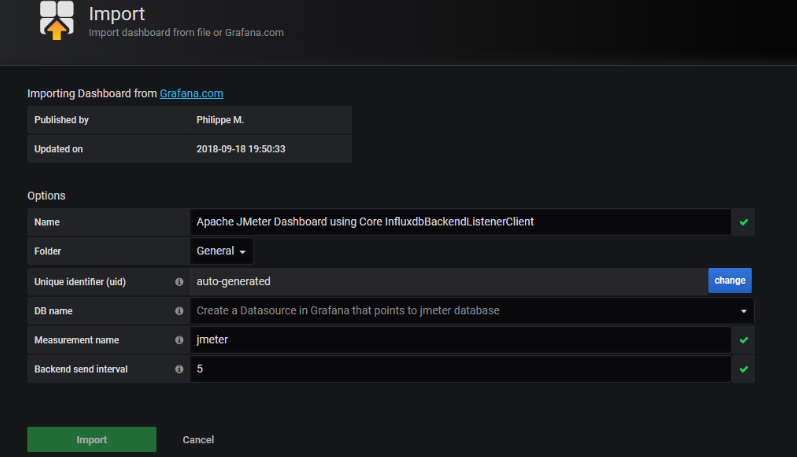Click the green checkmark next to jmeter measurement field
The width and height of the screenshot is (797, 457).
pos(744,340)
